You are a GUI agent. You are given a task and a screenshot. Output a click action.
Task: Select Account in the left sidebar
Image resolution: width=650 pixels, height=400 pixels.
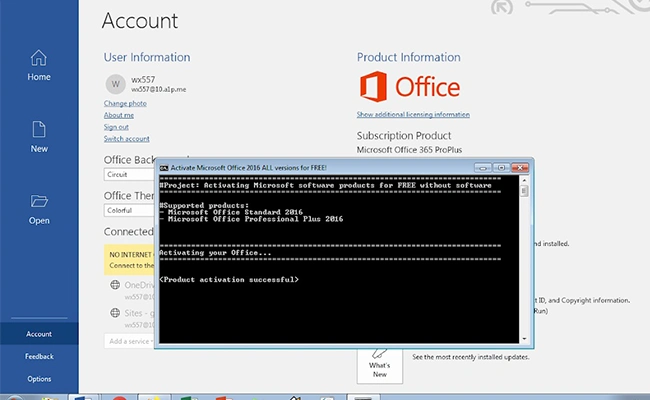pos(39,334)
